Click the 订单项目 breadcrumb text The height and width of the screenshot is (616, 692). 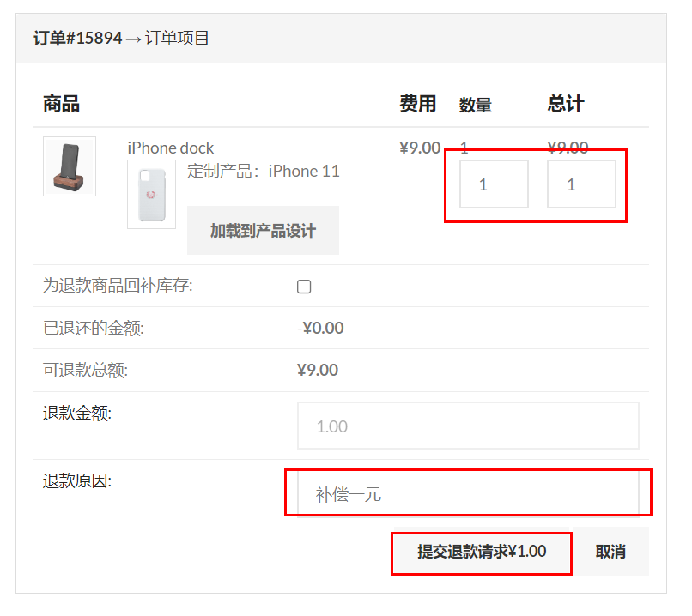177,38
